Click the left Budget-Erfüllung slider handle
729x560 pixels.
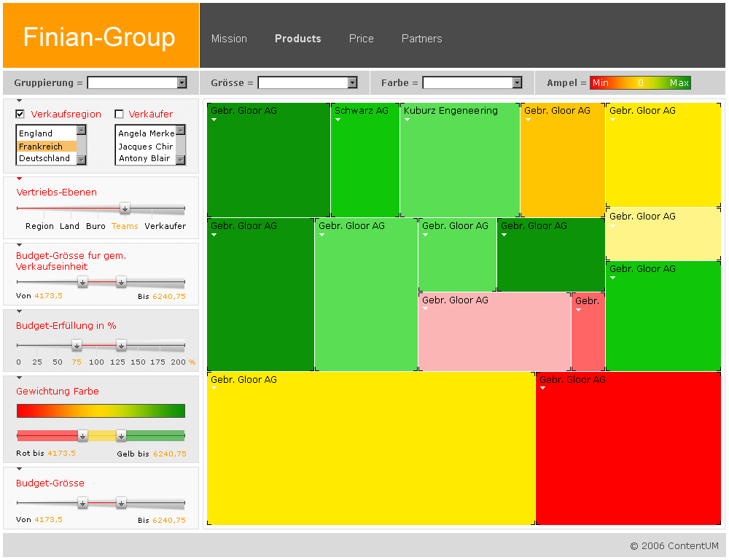pyautogui.click(x=77, y=346)
